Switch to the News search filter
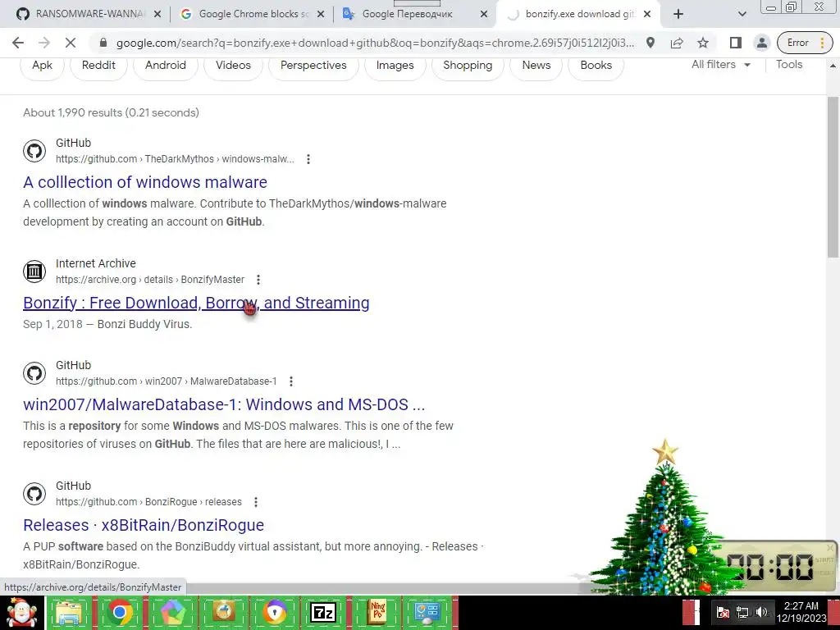The height and width of the screenshot is (630, 840). point(536,66)
